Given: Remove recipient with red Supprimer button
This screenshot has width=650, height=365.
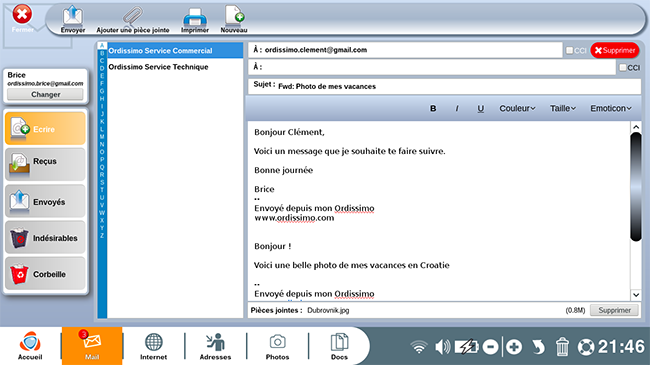Looking at the screenshot, I should [x=615, y=50].
